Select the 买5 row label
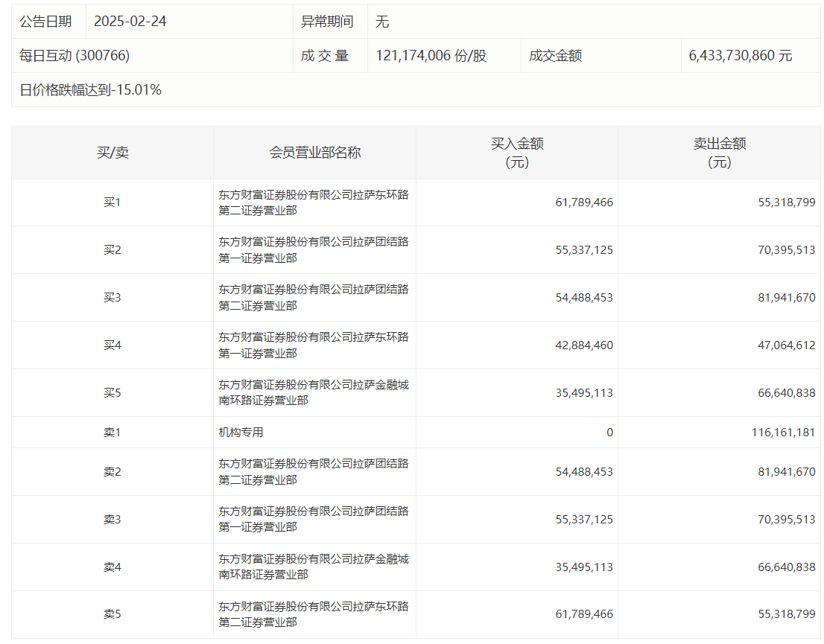The height and width of the screenshot is (644, 824). (112, 392)
